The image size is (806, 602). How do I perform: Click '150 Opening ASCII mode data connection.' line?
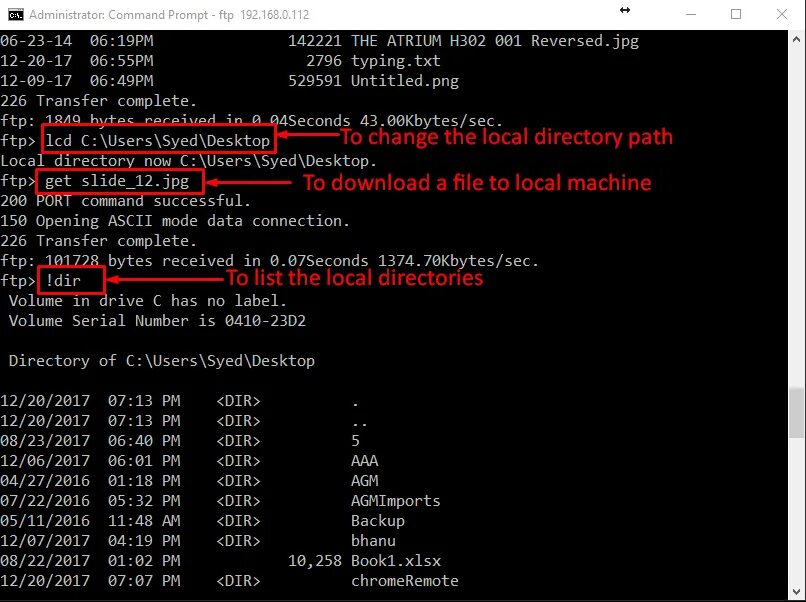(x=175, y=221)
